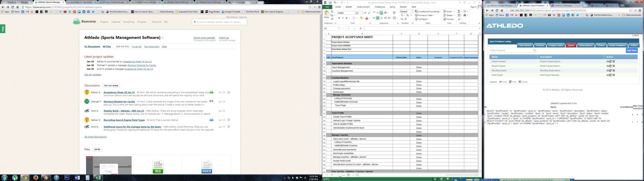The image size is (644, 181).
Task: Open Word from the Windows taskbar
Action: pyautogui.click(x=77, y=177)
